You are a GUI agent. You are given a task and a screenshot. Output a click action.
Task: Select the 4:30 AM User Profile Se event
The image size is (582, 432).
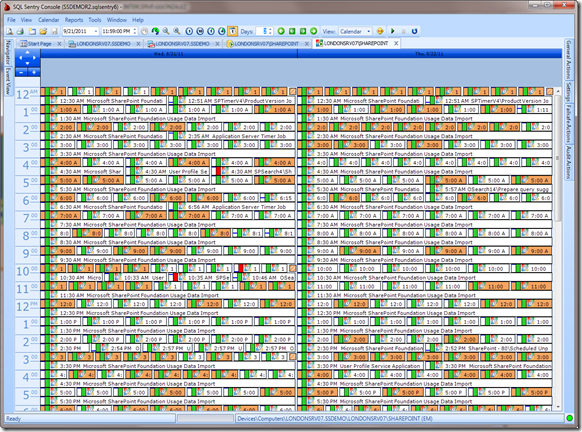[x=168, y=171]
